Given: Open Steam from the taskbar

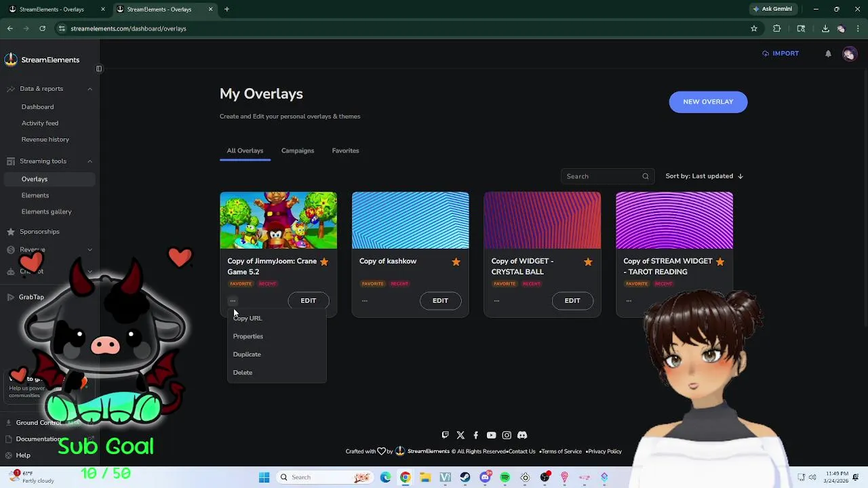Looking at the screenshot, I should [465, 477].
